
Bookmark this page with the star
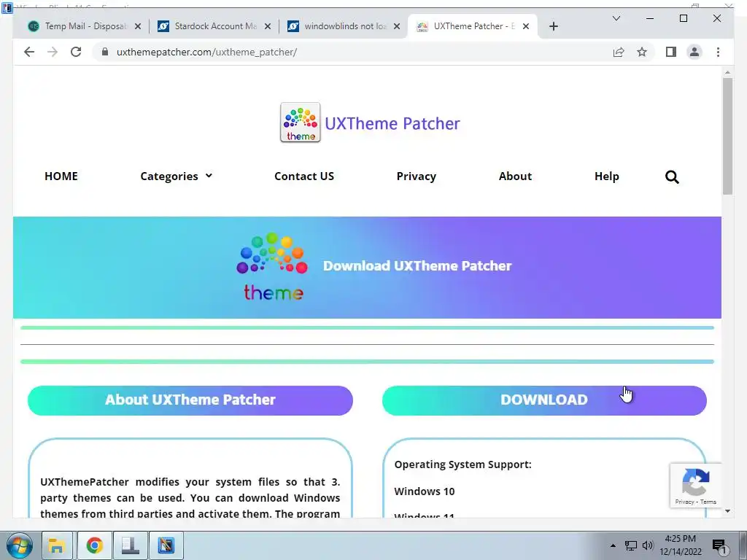(x=642, y=52)
